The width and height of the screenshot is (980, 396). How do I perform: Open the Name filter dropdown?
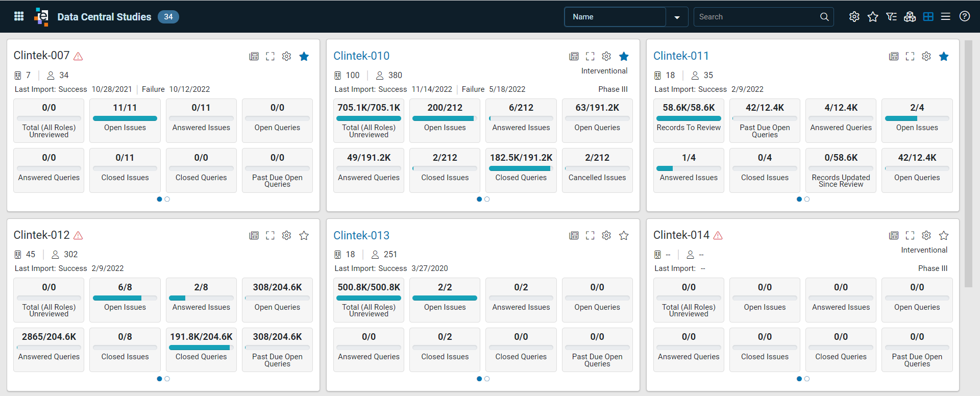(x=677, y=17)
